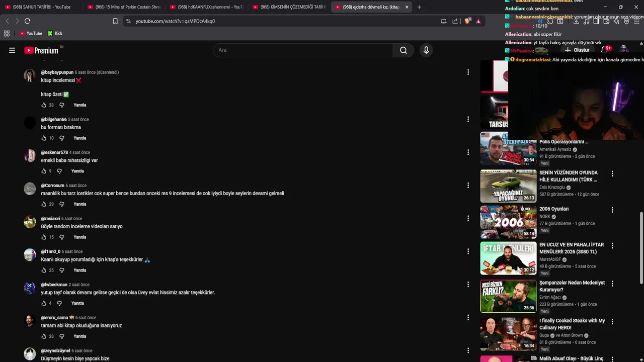Open options menu for @baybaypunpun's comment
The height and width of the screenshot is (362, 644).
tap(468, 72)
